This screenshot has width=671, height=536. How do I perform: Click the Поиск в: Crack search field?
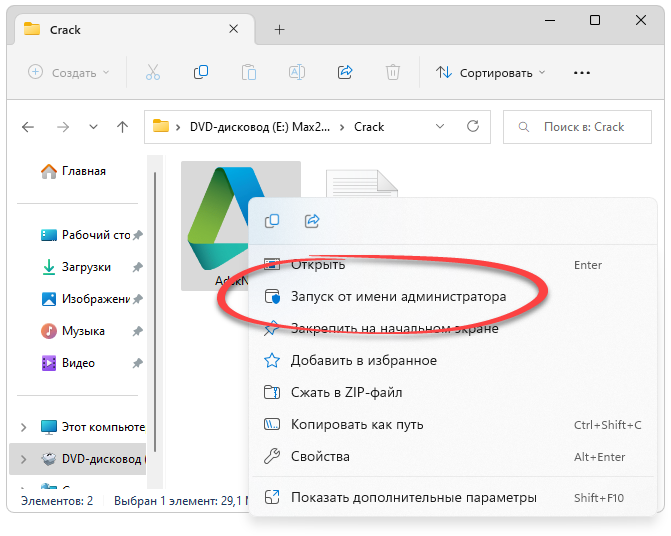[x=577, y=127]
